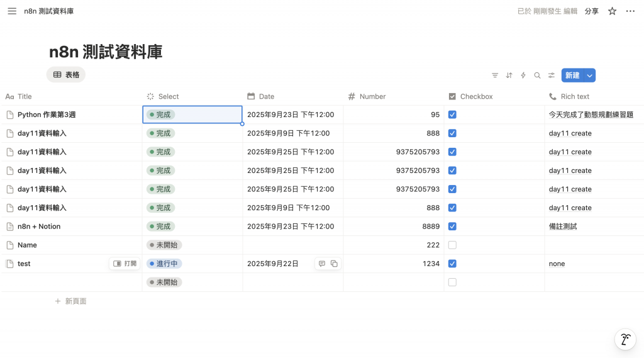This screenshot has width=644, height=358.
Task: Click empty rich text cell in Name row
Action: click(x=594, y=245)
